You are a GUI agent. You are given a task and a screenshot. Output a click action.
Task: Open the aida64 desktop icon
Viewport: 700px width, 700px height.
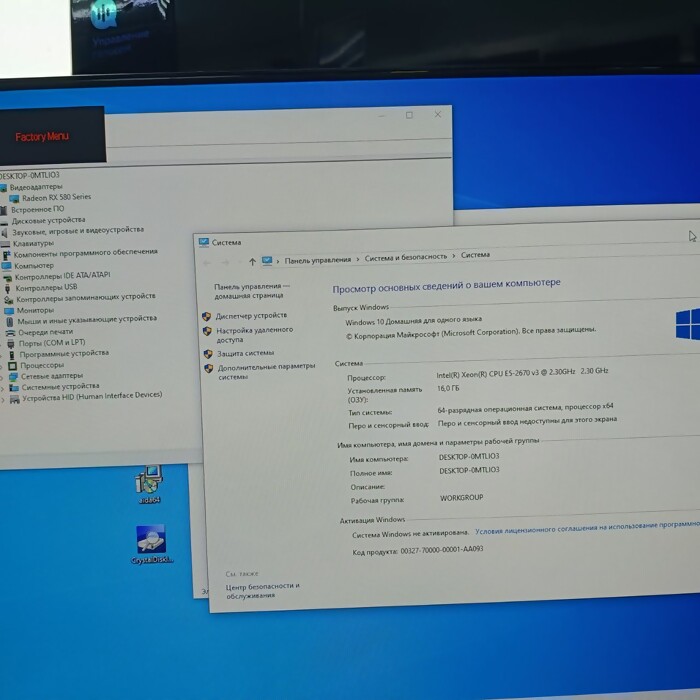[149, 484]
